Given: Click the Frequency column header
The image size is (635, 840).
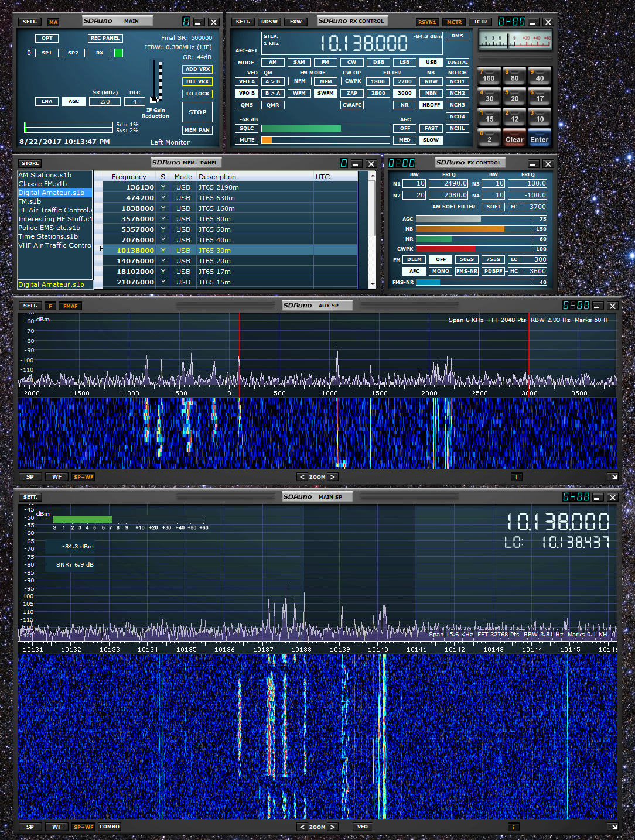Looking at the screenshot, I should point(129,177).
